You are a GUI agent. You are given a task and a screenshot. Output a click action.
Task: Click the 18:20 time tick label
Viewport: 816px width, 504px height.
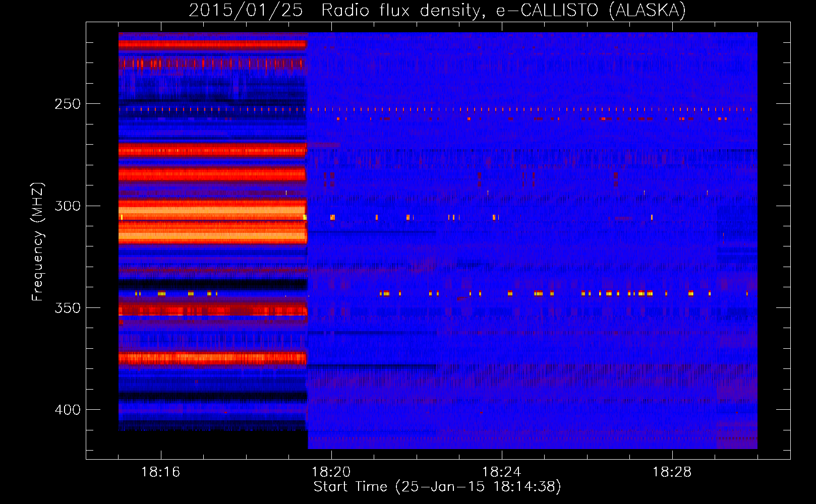click(x=331, y=472)
